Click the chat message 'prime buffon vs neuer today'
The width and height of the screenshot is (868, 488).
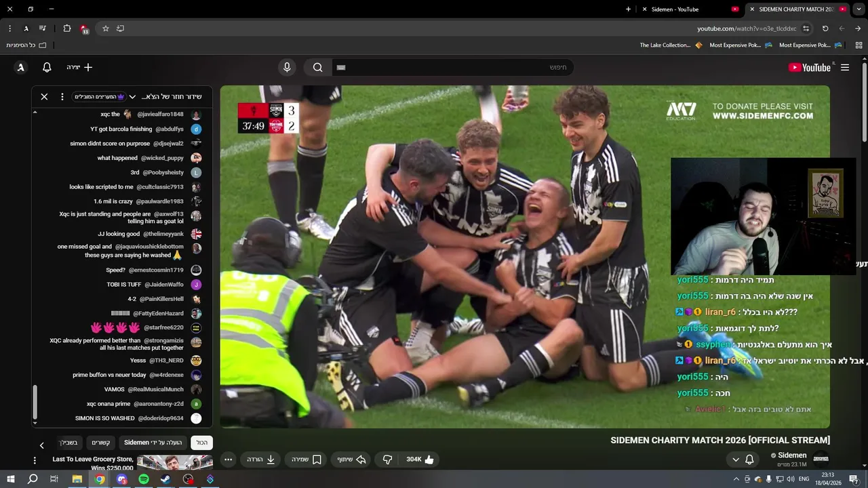click(x=109, y=375)
